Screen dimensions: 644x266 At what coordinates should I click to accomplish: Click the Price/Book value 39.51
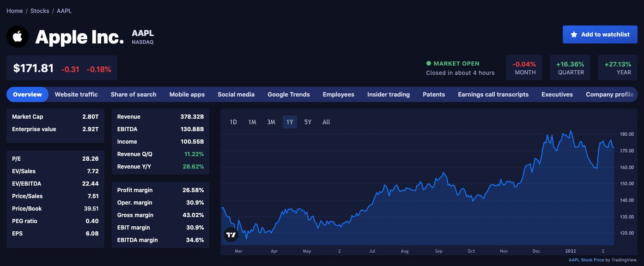coord(91,209)
